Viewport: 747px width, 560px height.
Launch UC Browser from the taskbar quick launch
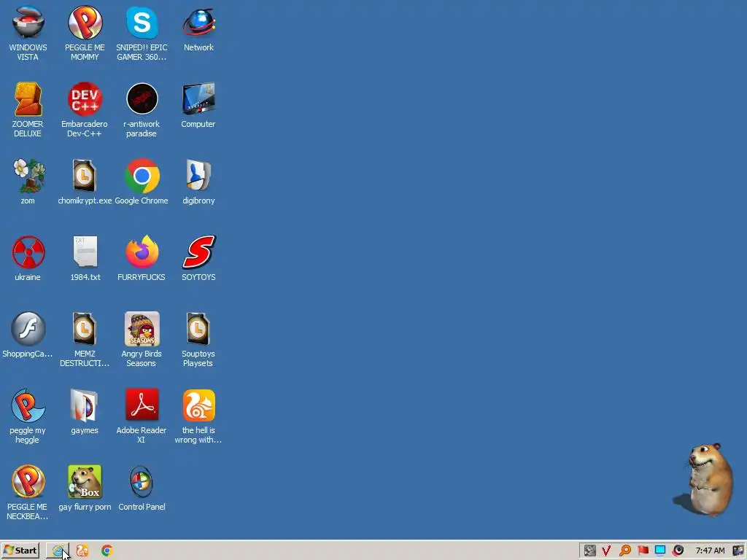click(x=82, y=551)
